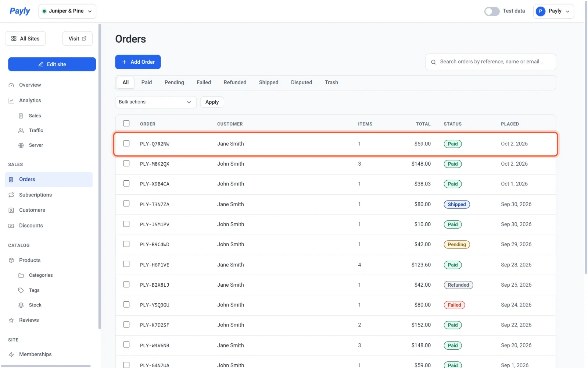The image size is (588, 368).
Task: Click the Categories folder icon
Action: coord(21,275)
